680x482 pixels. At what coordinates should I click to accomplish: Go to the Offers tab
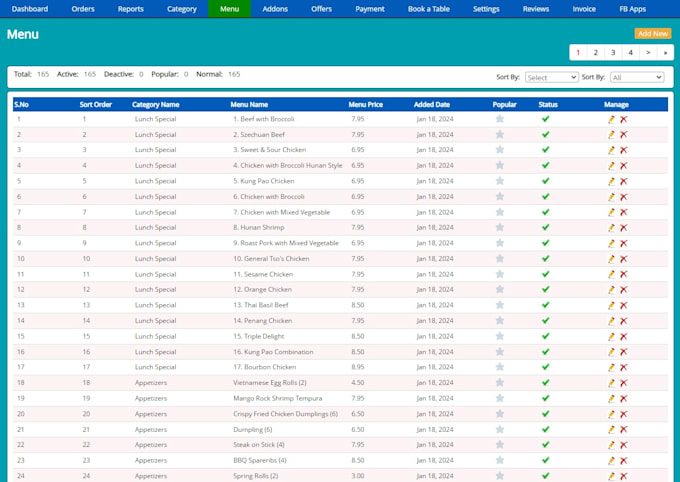[x=321, y=9]
